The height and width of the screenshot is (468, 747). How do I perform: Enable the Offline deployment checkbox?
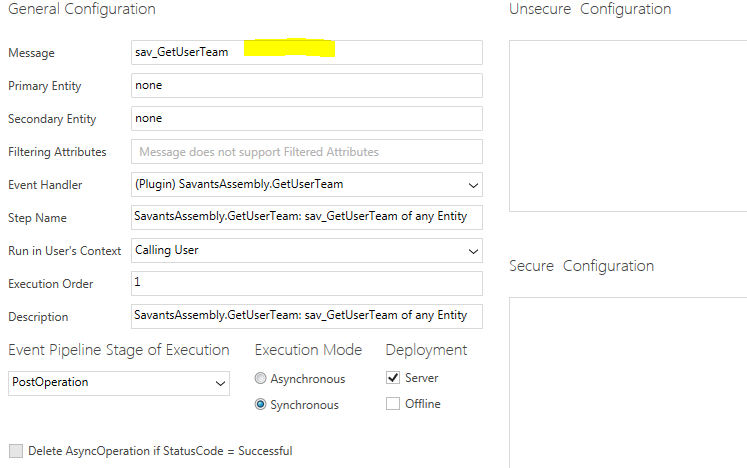coord(393,404)
